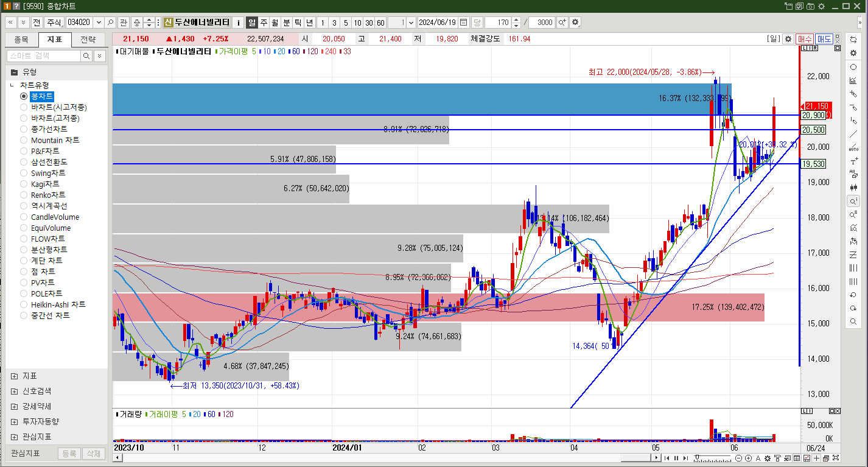Viewport: 868px width, 467px height.
Task: Open the gear settings in right drawing toolbar
Action: point(853,53)
